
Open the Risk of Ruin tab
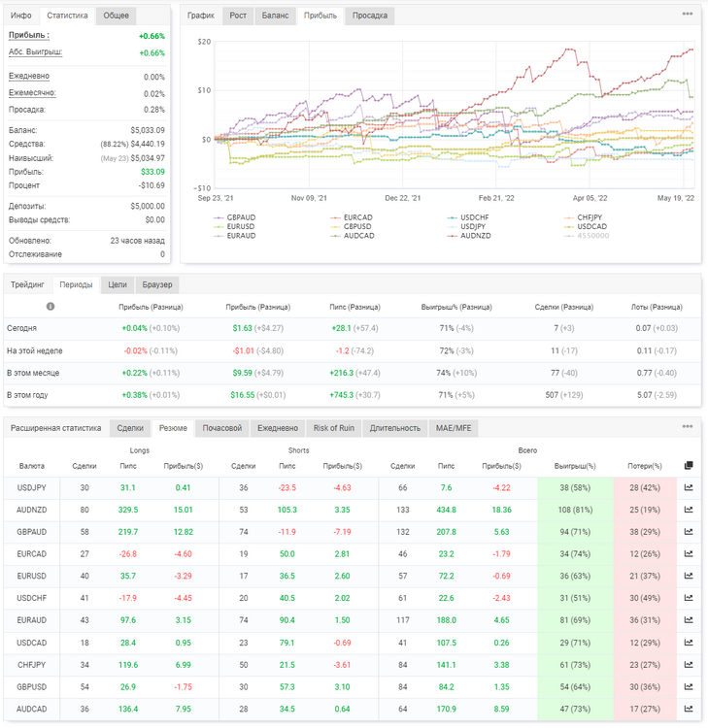[x=334, y=428]
